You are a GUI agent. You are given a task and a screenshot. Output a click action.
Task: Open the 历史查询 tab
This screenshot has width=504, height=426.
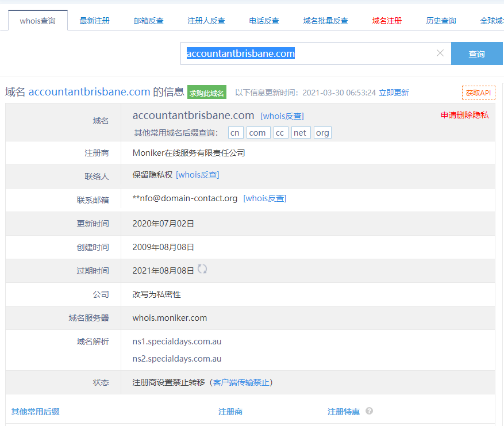coord(441,21)
